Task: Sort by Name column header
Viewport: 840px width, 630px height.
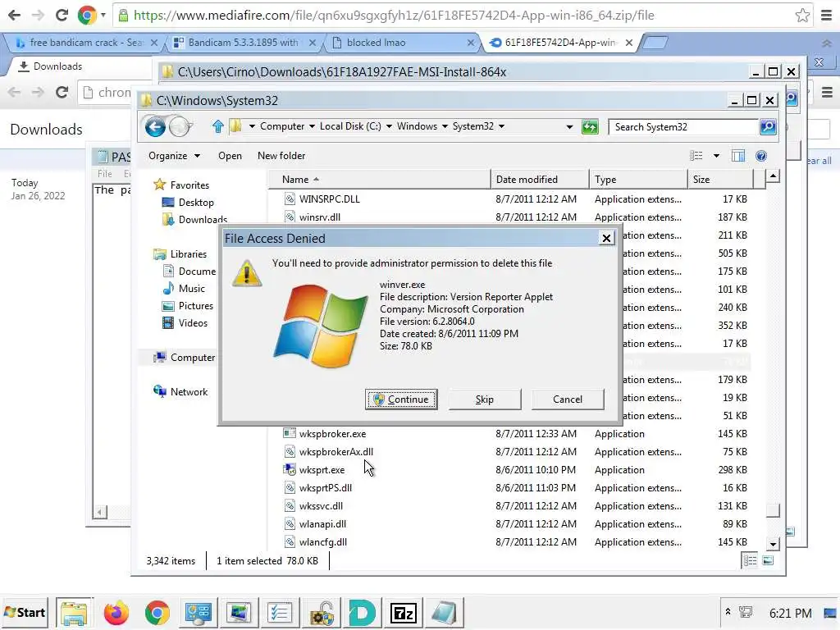Action: pyautogui.click(x=379, y=180)
